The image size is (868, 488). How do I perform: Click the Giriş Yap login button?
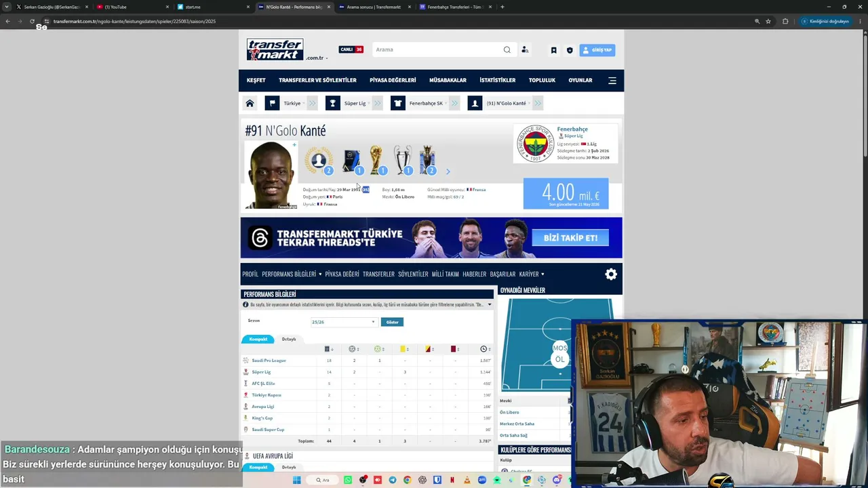tap(597, 50)
